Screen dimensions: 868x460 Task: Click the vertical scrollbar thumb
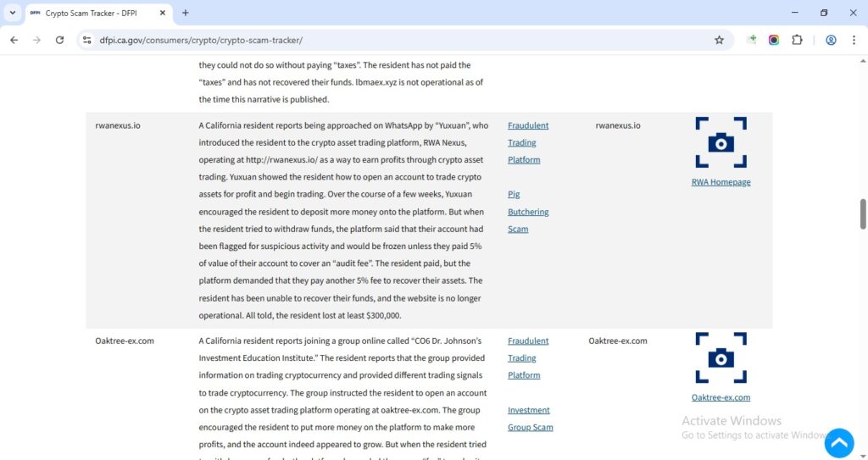point(862,213)
